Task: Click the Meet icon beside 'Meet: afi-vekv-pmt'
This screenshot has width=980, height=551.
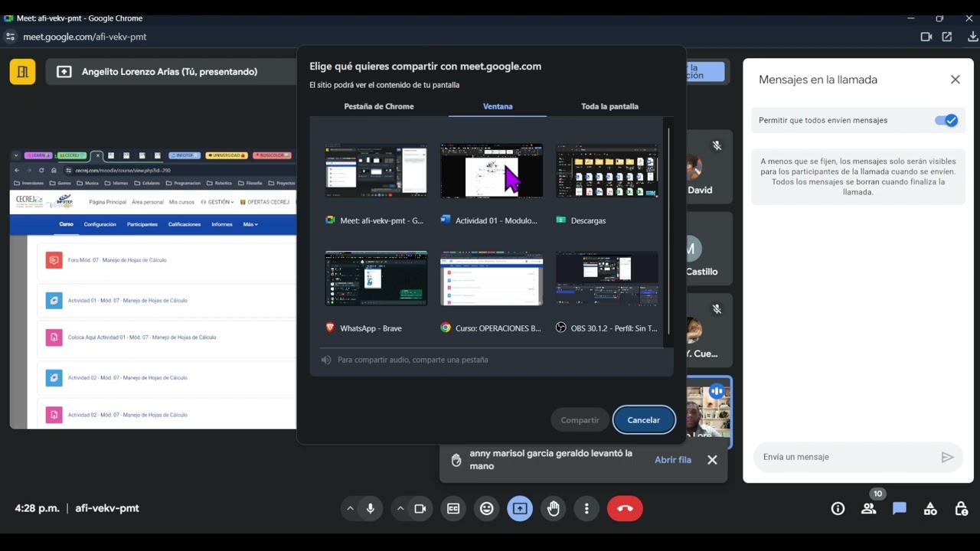Action: tap(330, 220)
